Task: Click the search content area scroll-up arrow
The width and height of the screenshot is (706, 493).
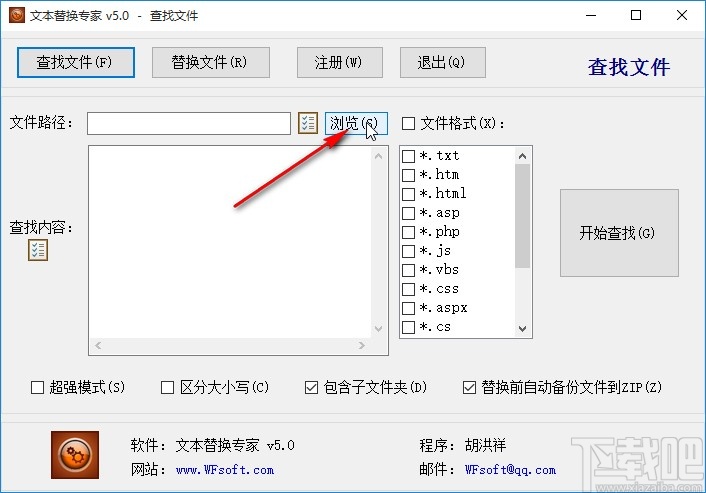Action: (x=379, y=156)
